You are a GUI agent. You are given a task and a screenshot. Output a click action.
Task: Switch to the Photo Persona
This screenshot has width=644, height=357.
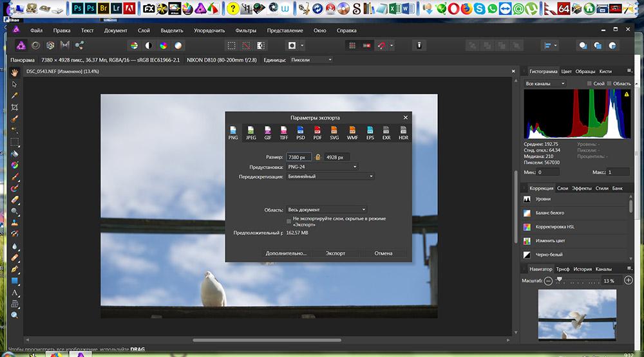click(21, 46)
